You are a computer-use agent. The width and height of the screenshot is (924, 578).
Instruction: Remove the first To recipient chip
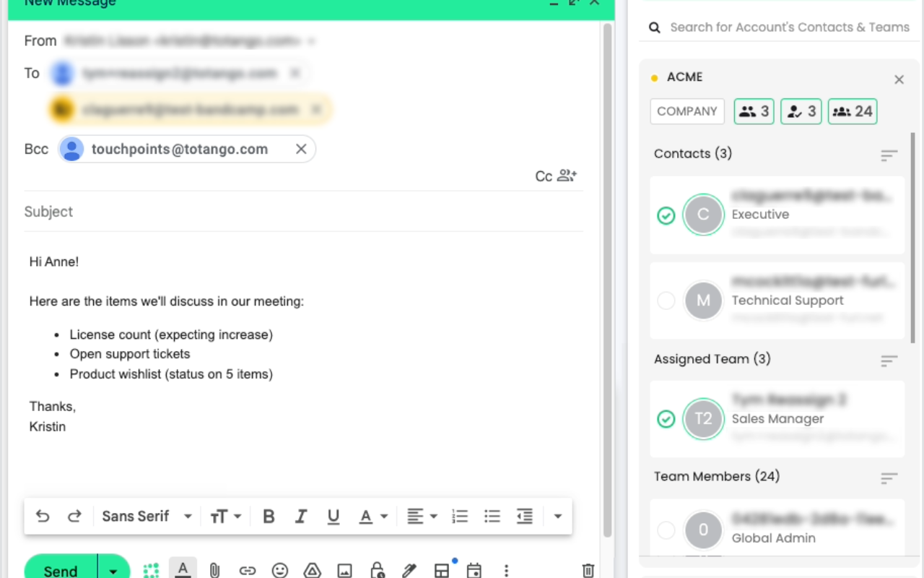[x=295, y=73]
